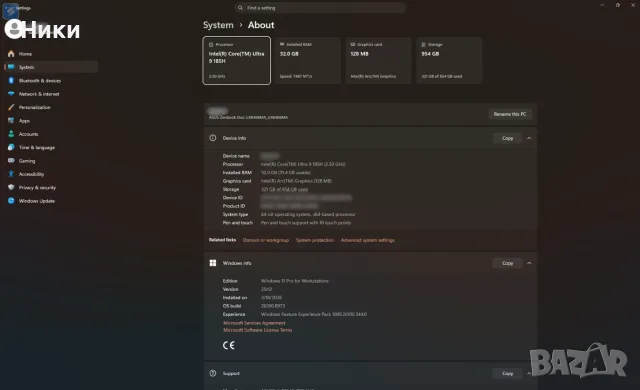Select Windows Update in the sidebar
Screen dimensions: 640x390
coord(37,201)
